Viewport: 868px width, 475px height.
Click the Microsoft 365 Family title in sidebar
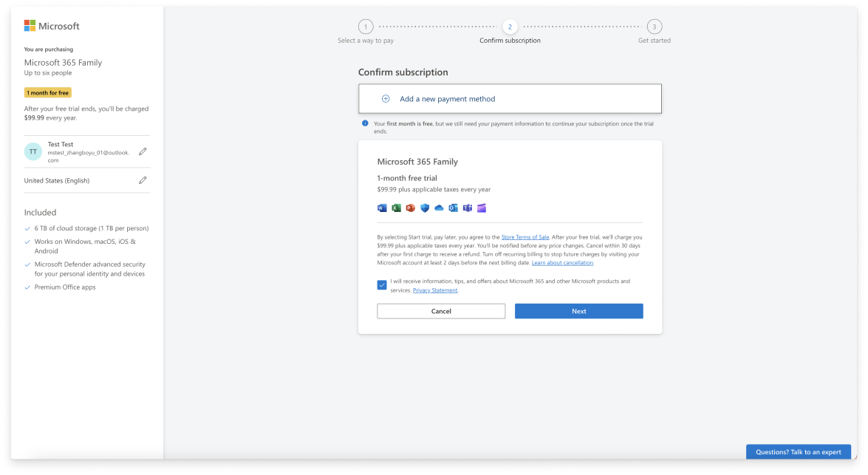pyautogui.click(x=63, y=63)
